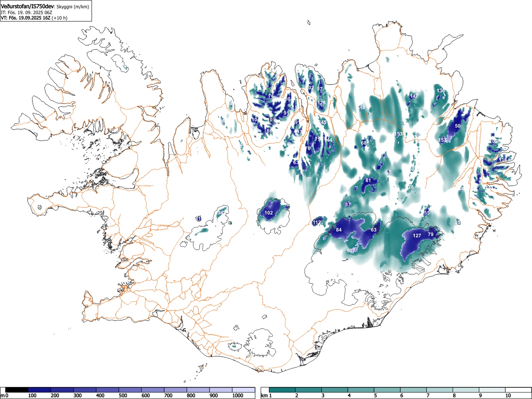Click the 700–800 m legend color band

[x=175, y=390]
